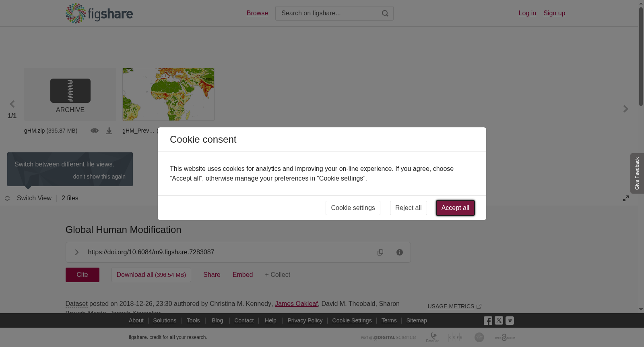
Task: Click the Dataset type label
Action: [76, 304]
